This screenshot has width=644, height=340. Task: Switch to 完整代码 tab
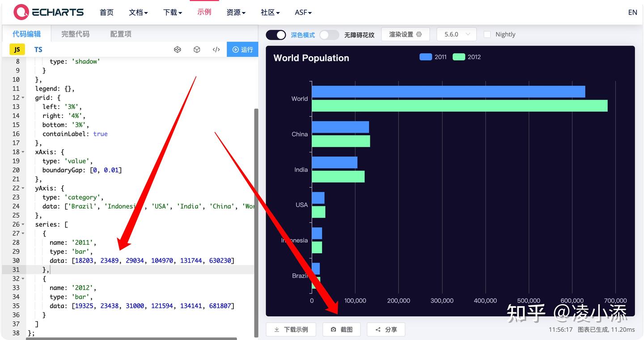click(x=75, y=34)
